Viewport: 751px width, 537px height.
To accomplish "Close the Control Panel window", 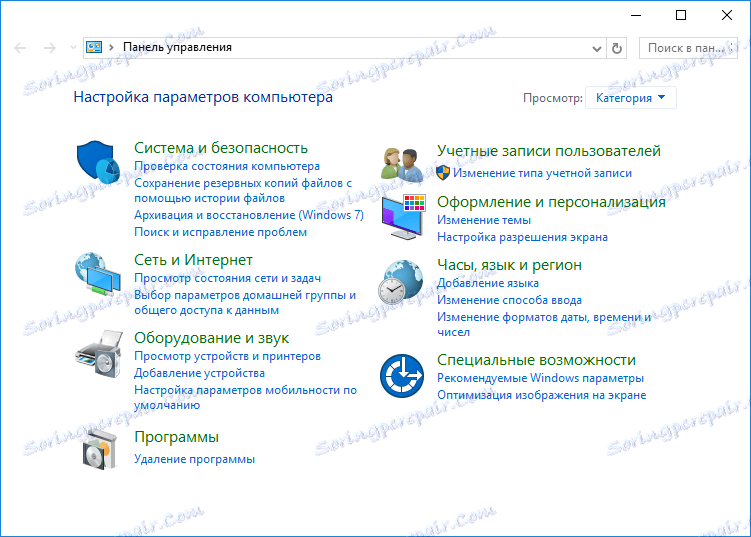I will (727, 15).
